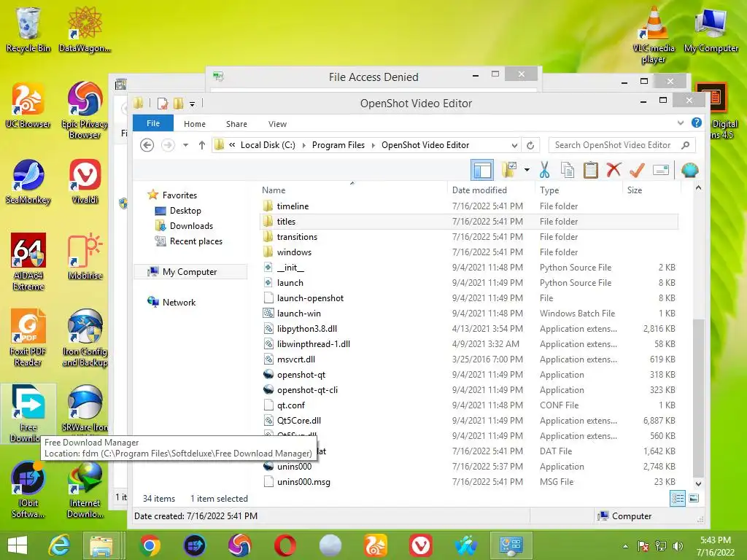The image size is (747, 560).
Task: Go back using the Back arrow
Action: pos(147,145)
